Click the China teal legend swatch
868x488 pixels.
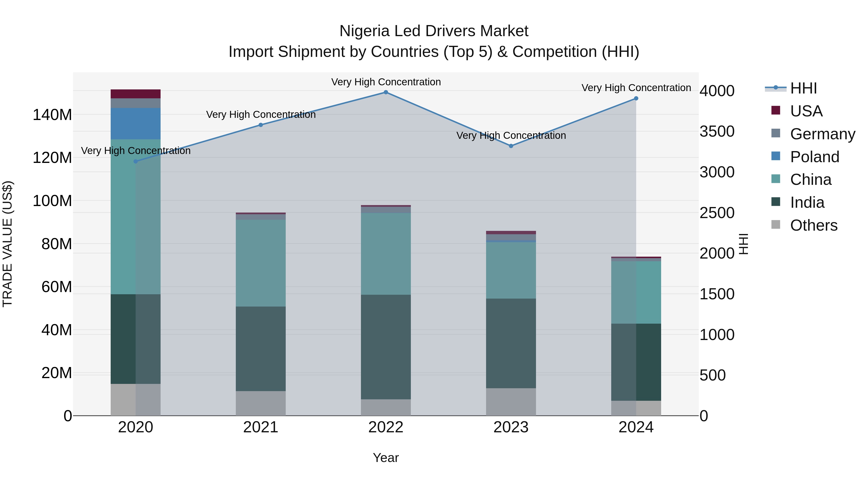coord(776,179)
